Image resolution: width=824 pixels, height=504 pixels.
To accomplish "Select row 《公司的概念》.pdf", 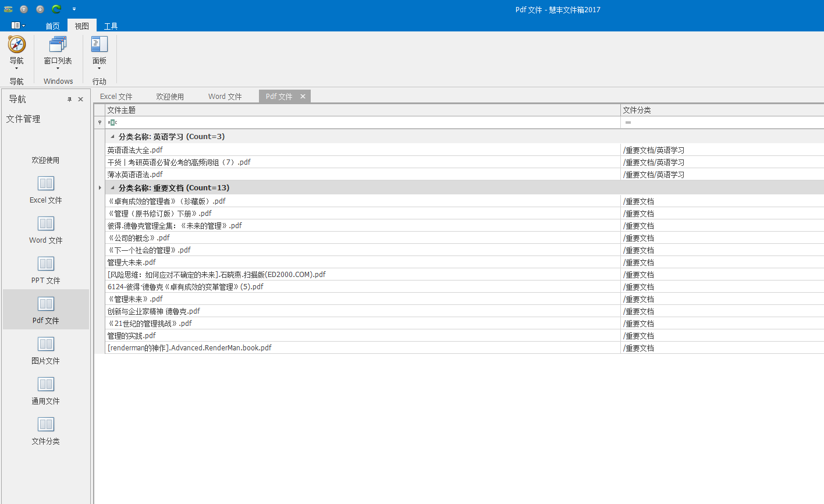I will click(x=363, y=237).
